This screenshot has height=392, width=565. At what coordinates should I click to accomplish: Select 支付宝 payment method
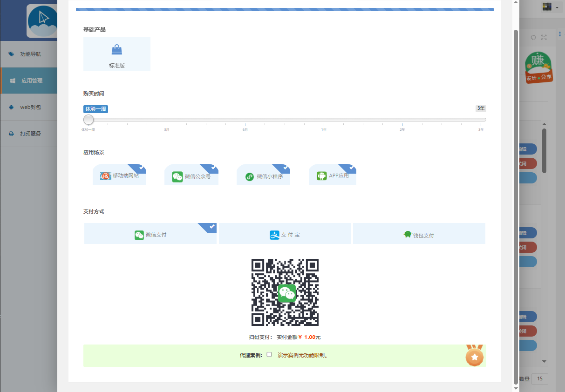click(285, 234)
